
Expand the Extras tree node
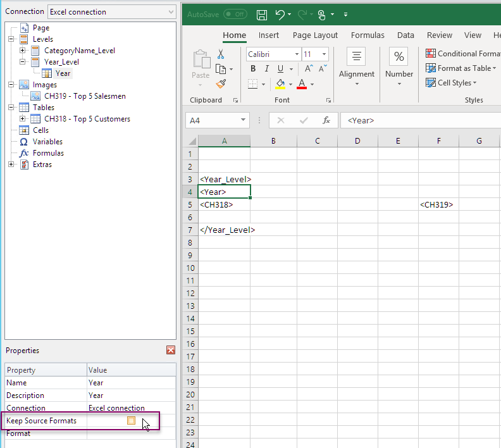coord(11,165)
